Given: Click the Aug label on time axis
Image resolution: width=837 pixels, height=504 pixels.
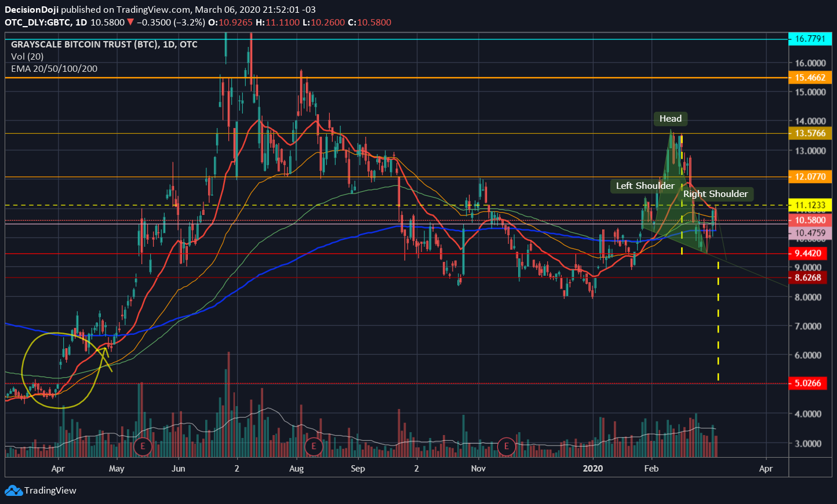Looking at the screenshot, I should tap(296, 469).
